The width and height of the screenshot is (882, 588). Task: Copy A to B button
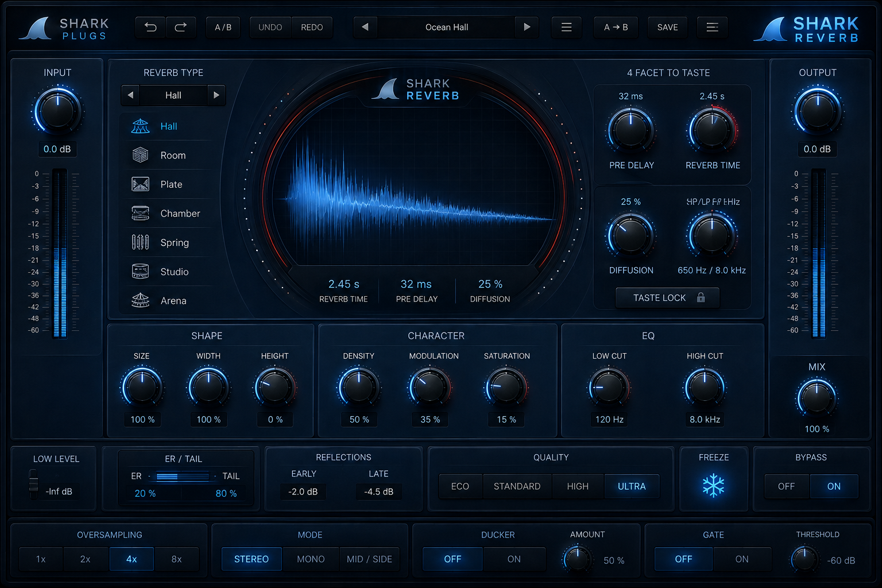[x=616, y=27]
